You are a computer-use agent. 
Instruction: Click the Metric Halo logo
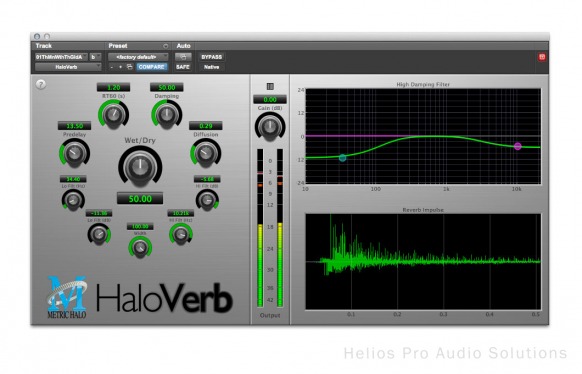point(67,297)
